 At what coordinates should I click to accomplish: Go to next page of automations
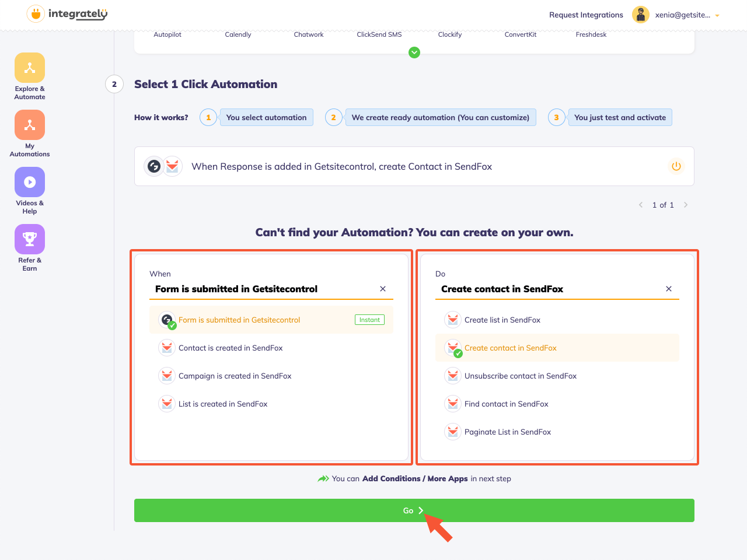(686, 205)
